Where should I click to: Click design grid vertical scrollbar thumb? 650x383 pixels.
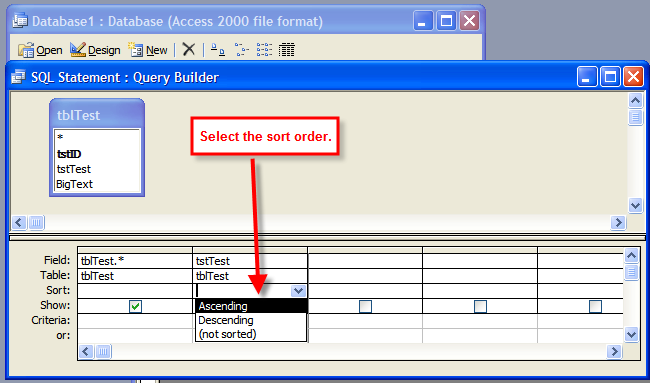click(x=631, y=272)
